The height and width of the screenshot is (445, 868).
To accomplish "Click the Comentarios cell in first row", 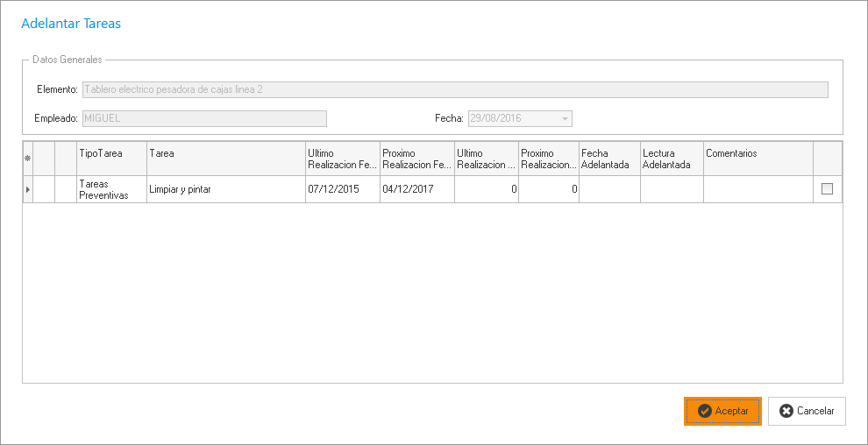I will [758, 189].
